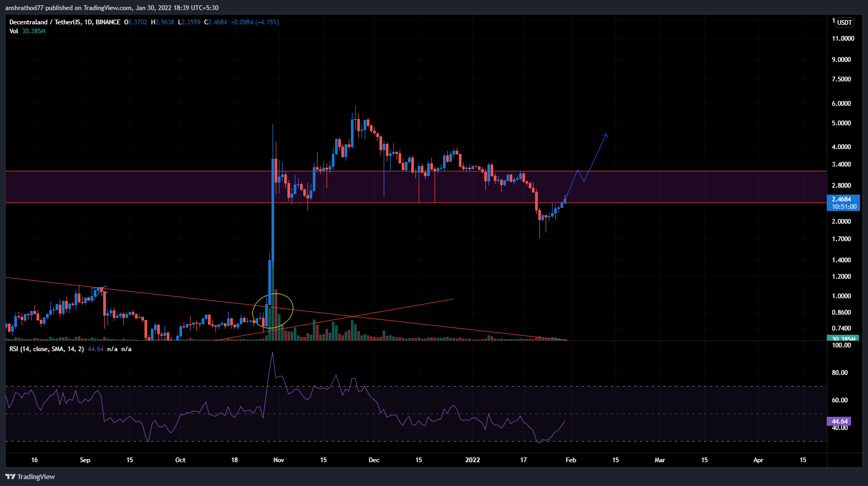The width and height of the screenshot is (868, 486).
Task: Click the low value 2.3559
Action: tap(191, 22)
